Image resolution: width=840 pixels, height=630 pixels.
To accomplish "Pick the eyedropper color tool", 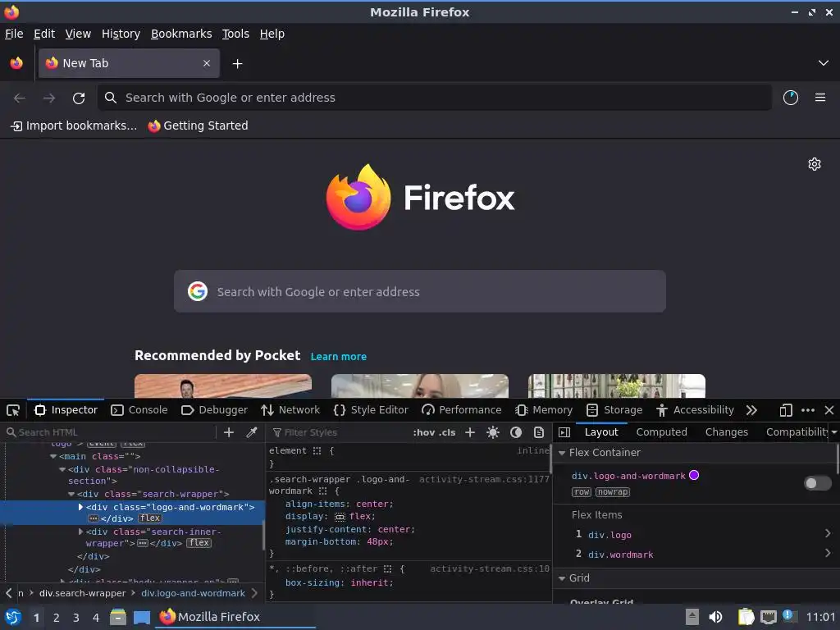I will click(252, 432).
